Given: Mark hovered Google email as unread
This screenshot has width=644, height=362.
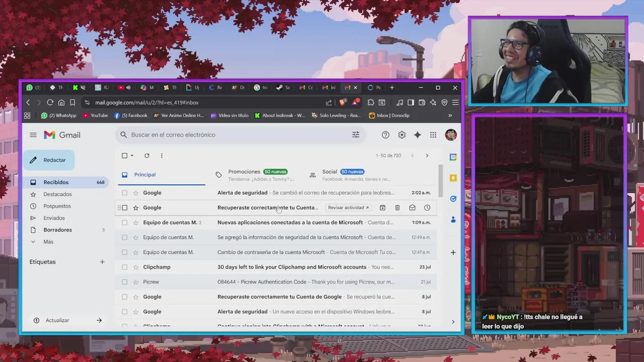Looking at the screenshot, I should pyautogui.click(x=412, y=208).
